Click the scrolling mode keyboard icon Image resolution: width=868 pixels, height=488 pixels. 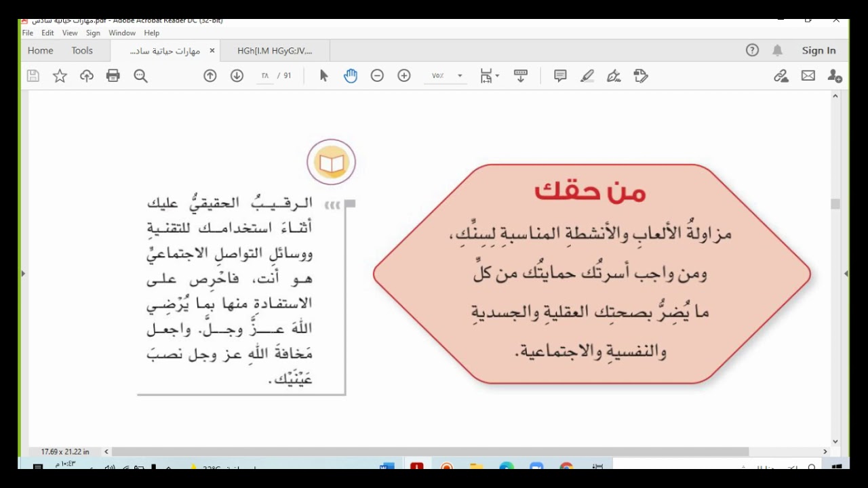[521, 76]
